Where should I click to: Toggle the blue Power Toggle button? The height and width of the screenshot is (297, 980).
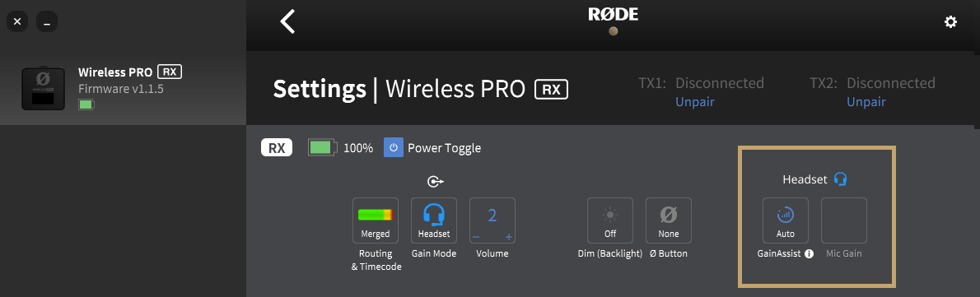pyautogui.click(x=393, y=148)
